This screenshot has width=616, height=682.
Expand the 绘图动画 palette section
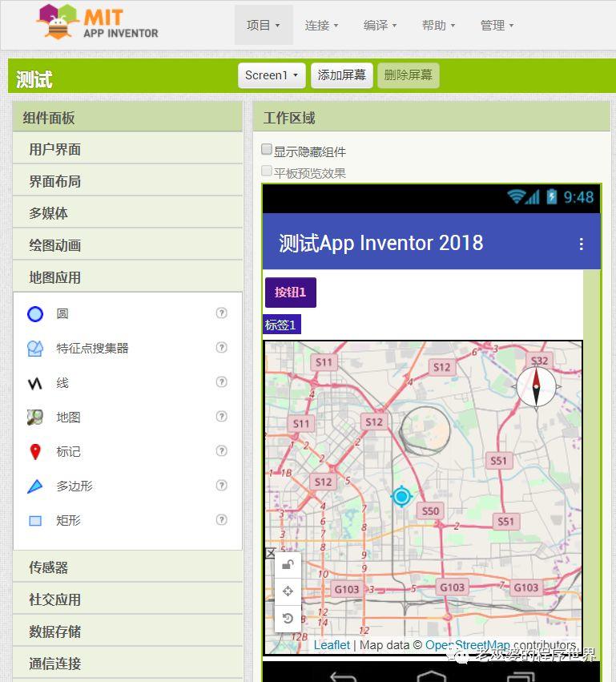[x=127, y=245]
